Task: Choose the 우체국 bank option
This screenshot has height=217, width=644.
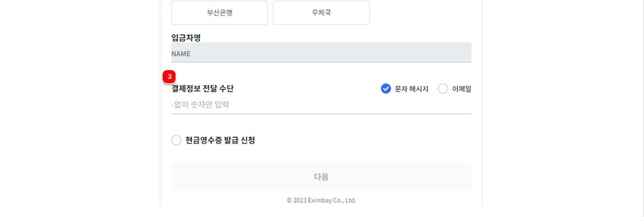Action: tap(321, 13)
